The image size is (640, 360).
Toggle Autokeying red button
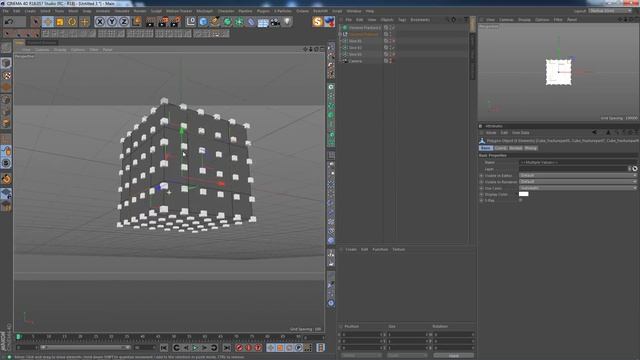249,348
